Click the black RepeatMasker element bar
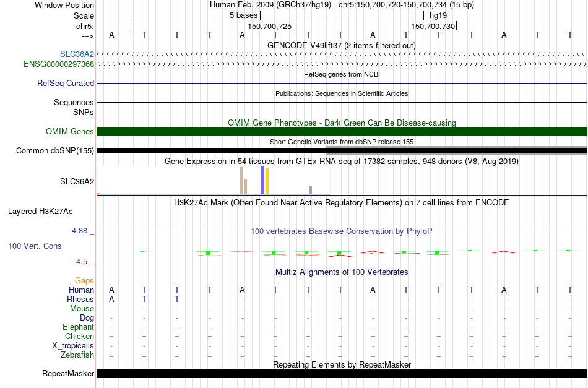The height and width of the screenshot is (388, 588). 342,373
